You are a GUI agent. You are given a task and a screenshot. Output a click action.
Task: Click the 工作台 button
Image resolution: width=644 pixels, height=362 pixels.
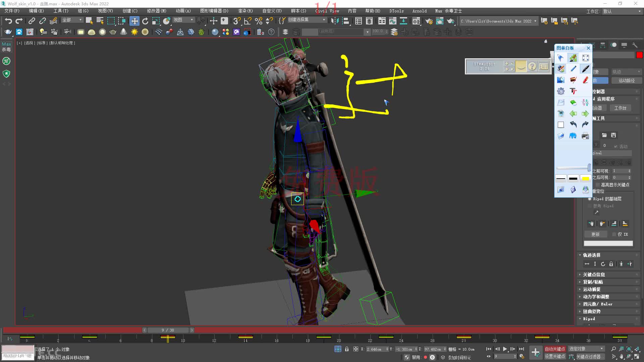620,108
